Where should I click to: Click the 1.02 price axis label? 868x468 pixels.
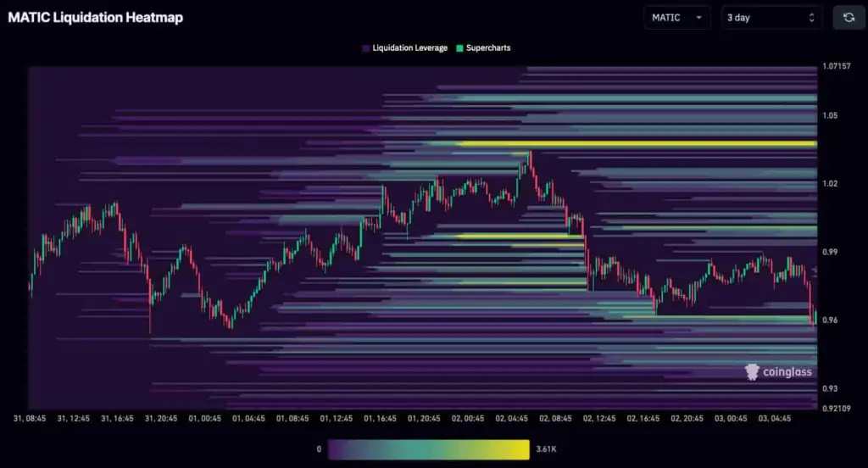coord(830,184)
